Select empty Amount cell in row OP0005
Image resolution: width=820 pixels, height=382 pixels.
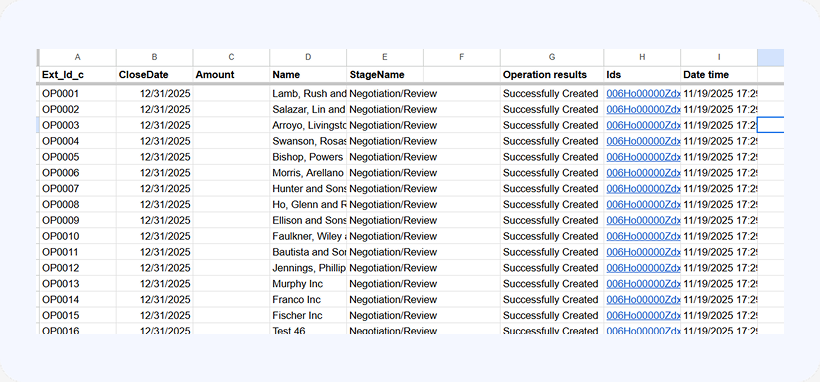tap(231, 157)
